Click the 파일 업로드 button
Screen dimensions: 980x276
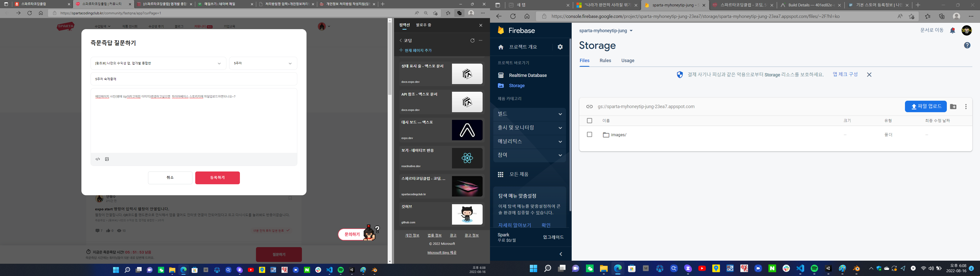point(926,107)
